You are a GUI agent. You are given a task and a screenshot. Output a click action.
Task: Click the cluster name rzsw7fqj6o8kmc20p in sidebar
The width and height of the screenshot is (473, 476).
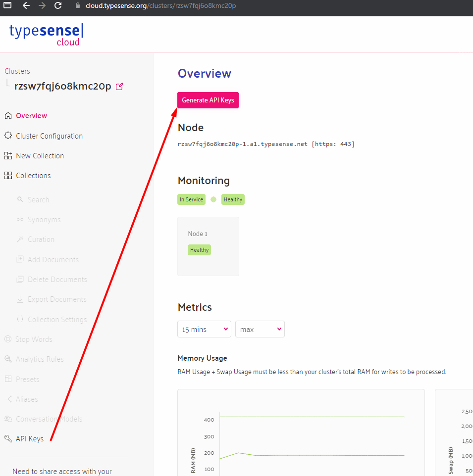click(x=63, y=86)
